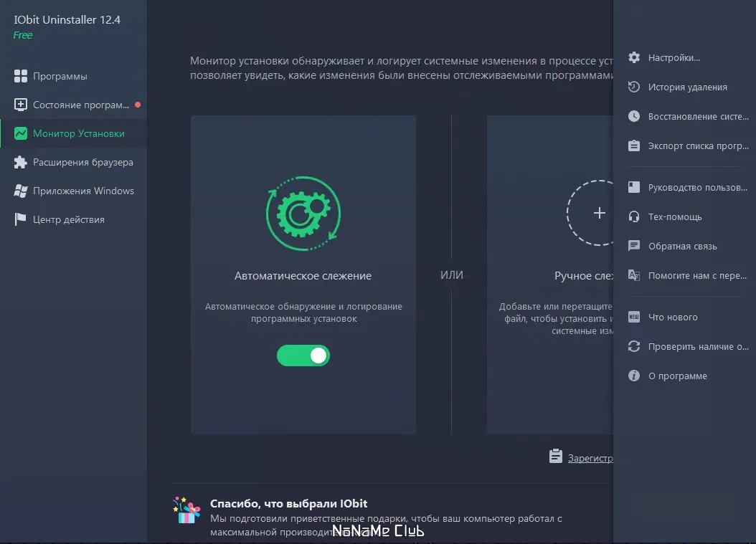Open Центр действия section
Screen dimensions: 756x544
coord(73,219)
